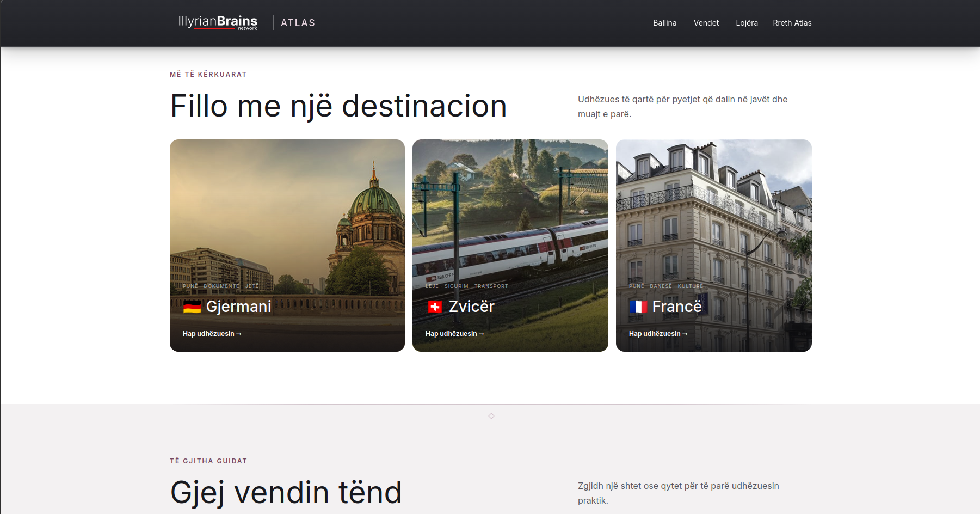Open the Ballina menu item
This screenshot has height=514, width=980.
tap(665, 23)
